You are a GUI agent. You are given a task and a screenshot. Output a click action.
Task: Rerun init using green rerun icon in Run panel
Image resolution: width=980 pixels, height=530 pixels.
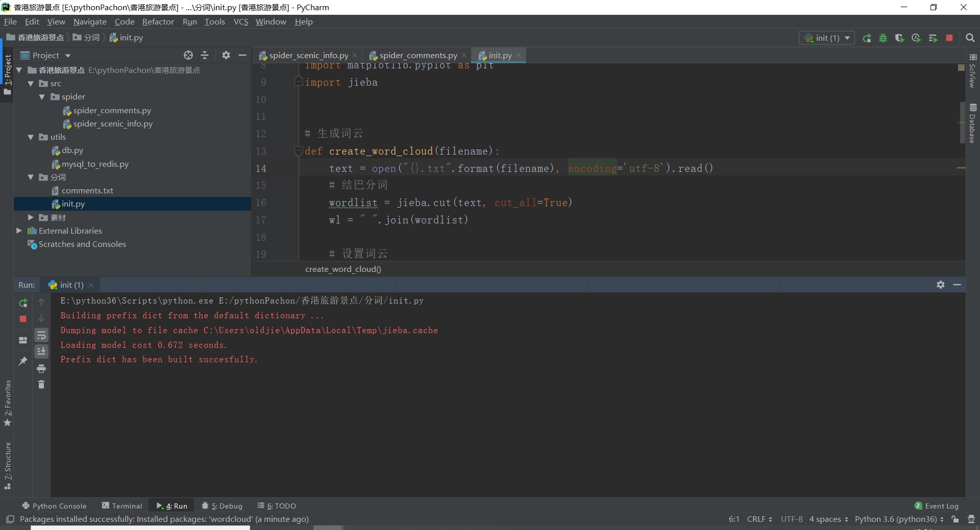(23, 303)
